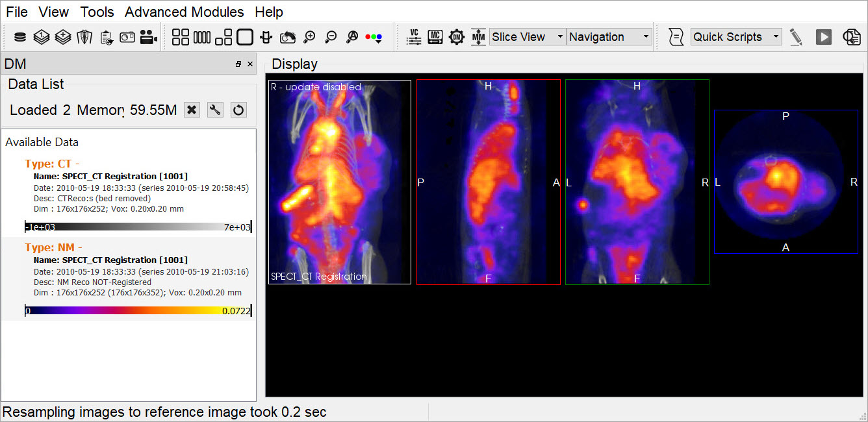Click the database stack load-data icon
The image size is (868, 422).
point(20,37)
